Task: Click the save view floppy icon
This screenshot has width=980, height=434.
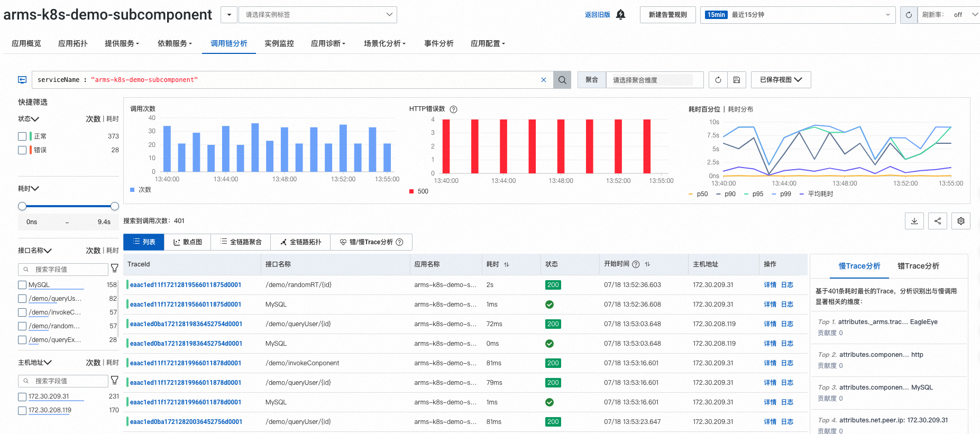Action: pyautogui.click(x=737, y=80)
